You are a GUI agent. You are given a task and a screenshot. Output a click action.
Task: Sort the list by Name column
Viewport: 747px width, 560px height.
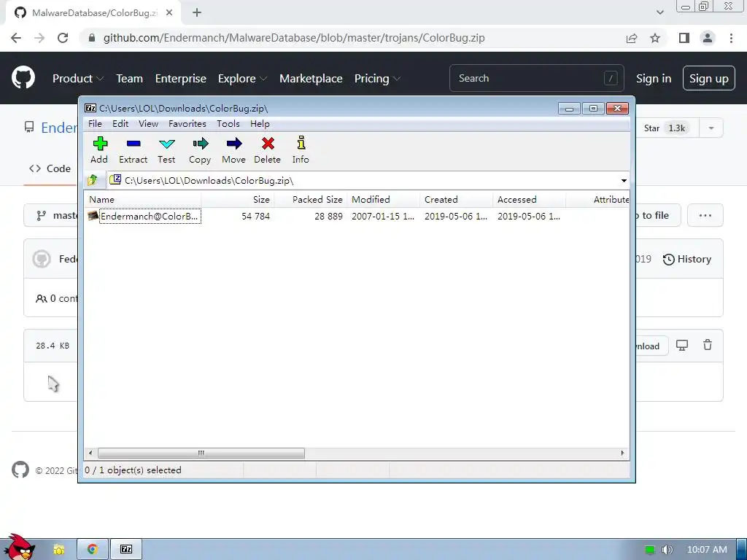143,200
